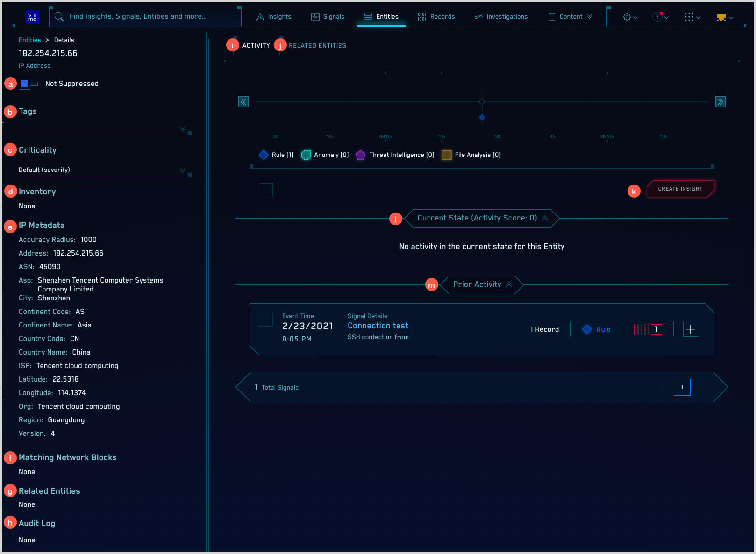Open the Records section
The width and height of the screenshot is (756, 554).
436,16
